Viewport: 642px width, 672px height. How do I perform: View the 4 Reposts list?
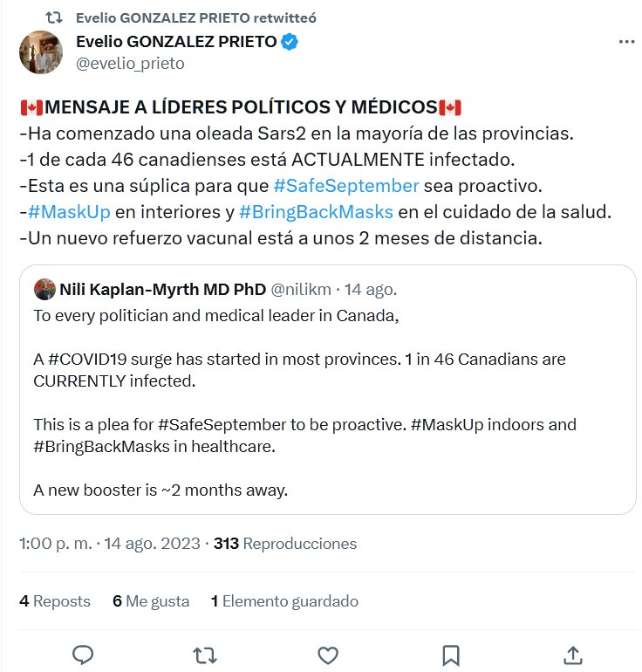pyautogui.click(x=55, y=601)
